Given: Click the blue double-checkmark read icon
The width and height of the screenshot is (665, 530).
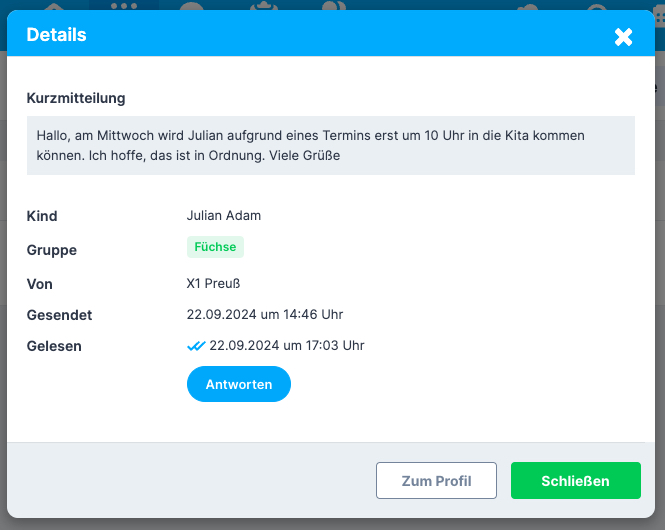Looking at the screenshot, I should [196, 346].
